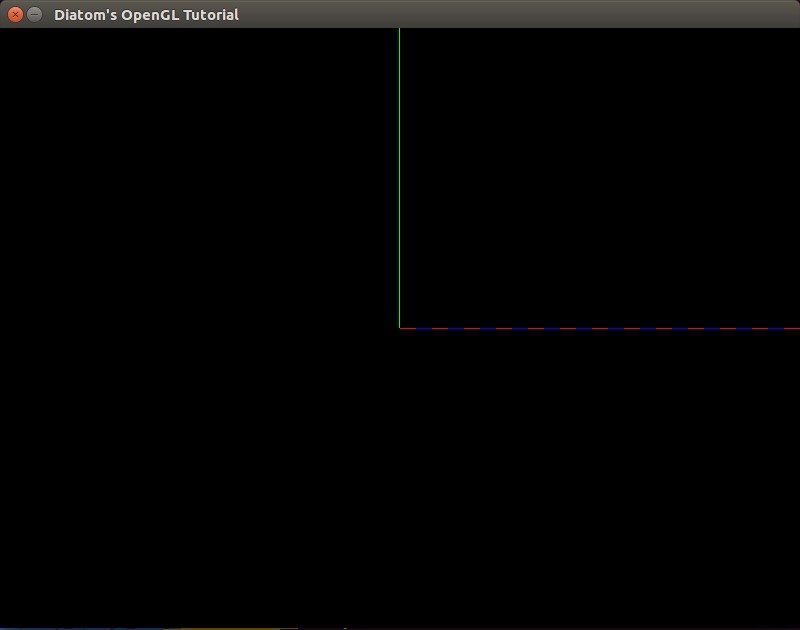This screenshot has height=630, width=800.
Task: Minimize the OpenGL Tutorial window
Action: tap(34, 15)
